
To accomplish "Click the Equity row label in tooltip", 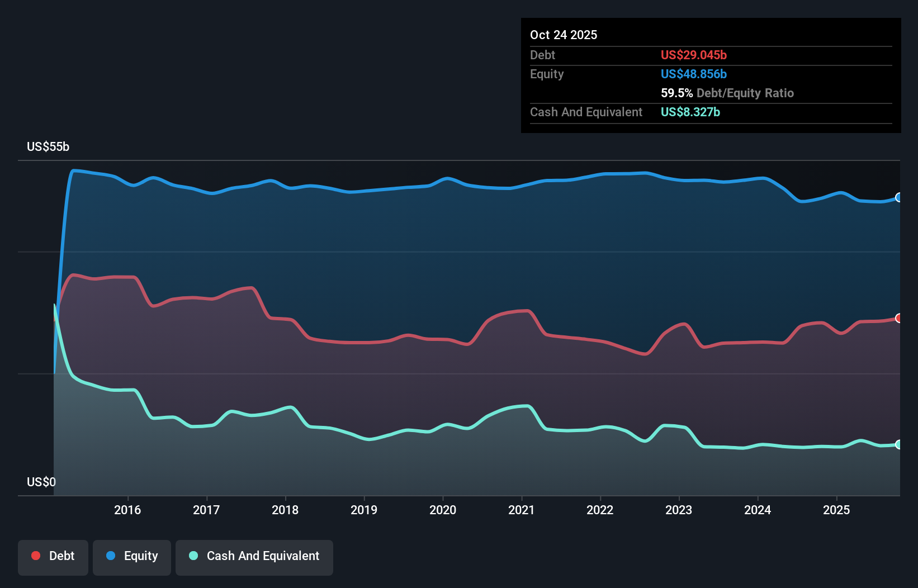I will click(547, 74).
